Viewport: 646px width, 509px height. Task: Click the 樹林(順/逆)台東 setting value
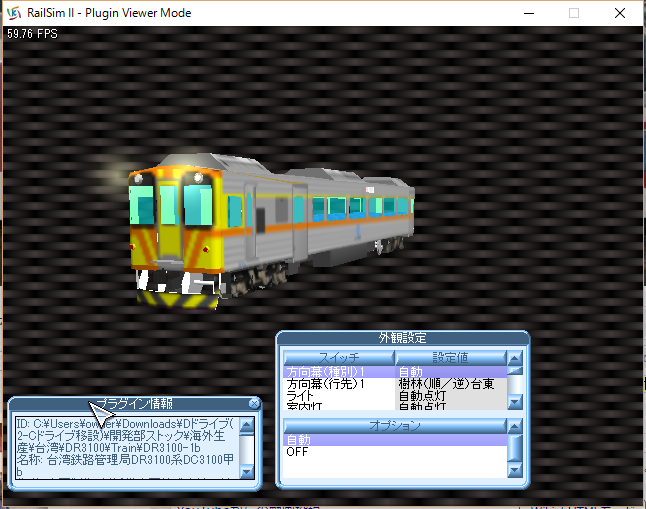(x=446, y=384)
